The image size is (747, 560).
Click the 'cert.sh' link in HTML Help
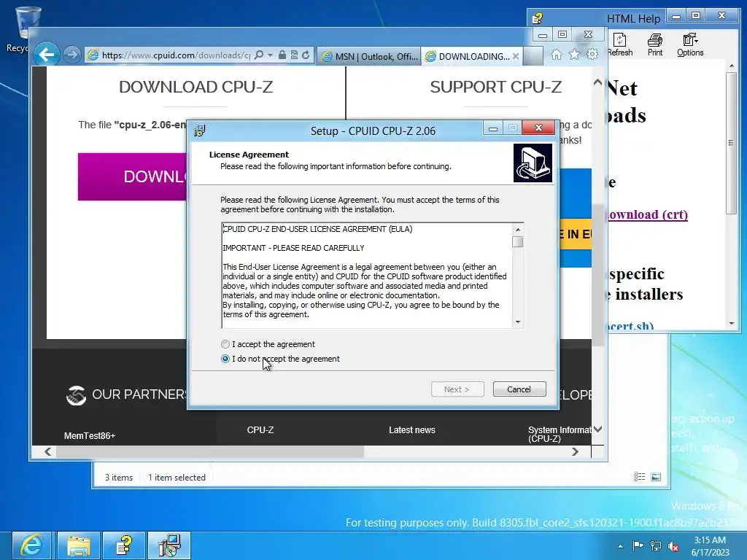(630, 326)
